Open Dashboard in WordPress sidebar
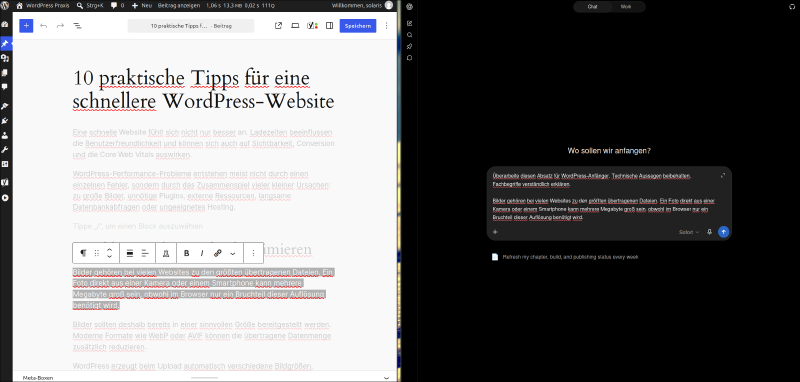 [x=5, y=24]
